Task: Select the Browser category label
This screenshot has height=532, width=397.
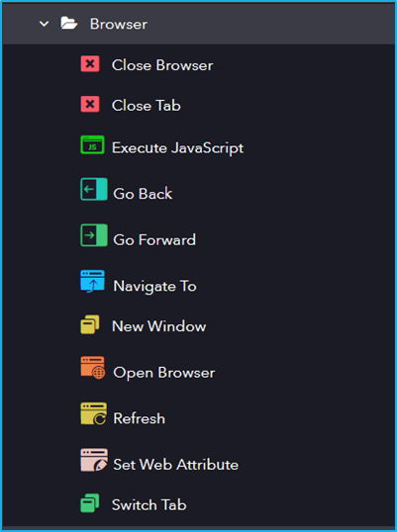Action: click(x=119, y=24)
